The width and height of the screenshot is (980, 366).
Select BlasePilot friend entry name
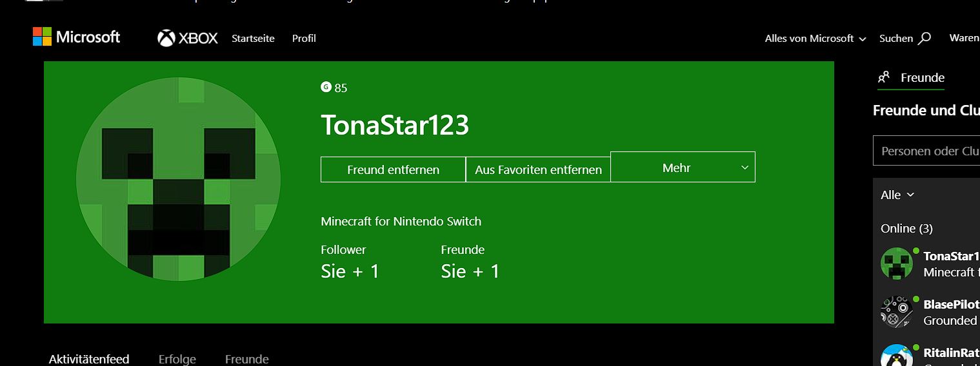click(952, 304)
